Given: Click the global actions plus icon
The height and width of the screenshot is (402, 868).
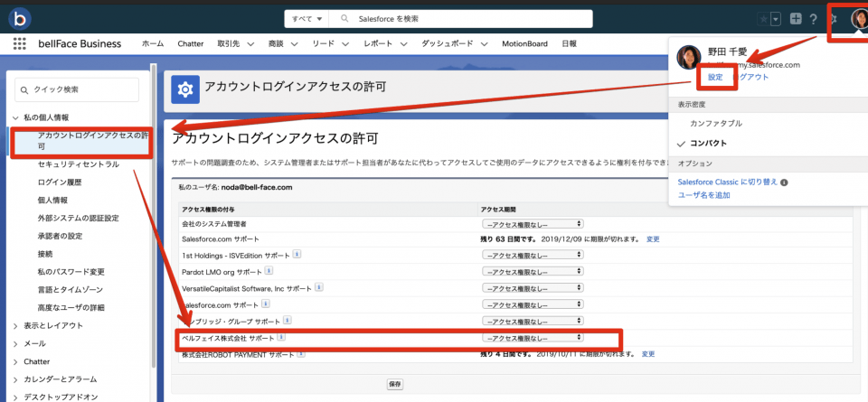Looking at the screenshot, I should coord(796,19).
